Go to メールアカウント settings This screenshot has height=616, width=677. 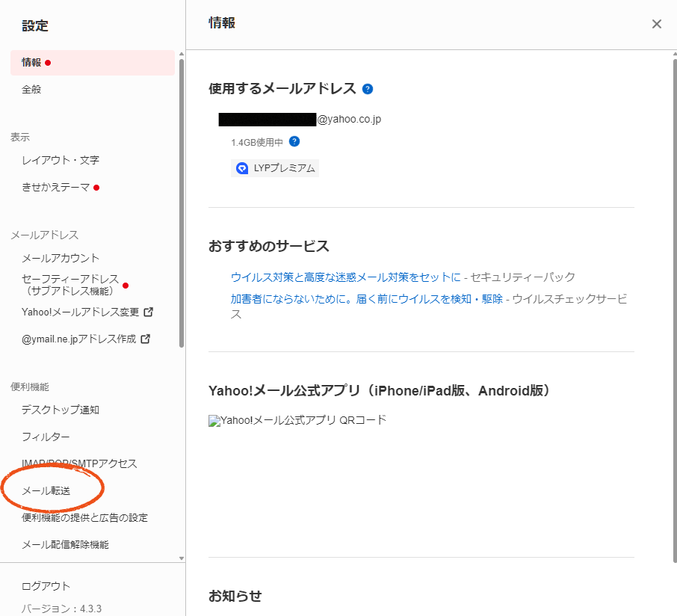tap(61, 258)
